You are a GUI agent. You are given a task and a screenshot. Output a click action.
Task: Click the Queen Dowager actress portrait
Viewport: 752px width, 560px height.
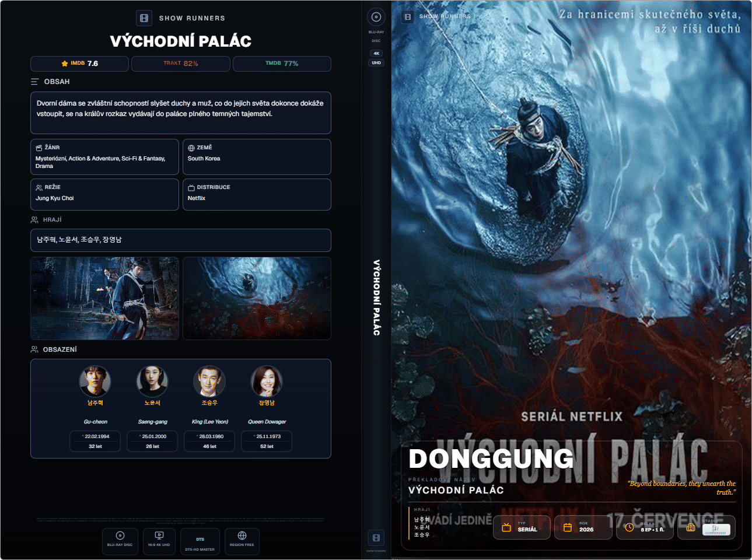click(267, 381)
